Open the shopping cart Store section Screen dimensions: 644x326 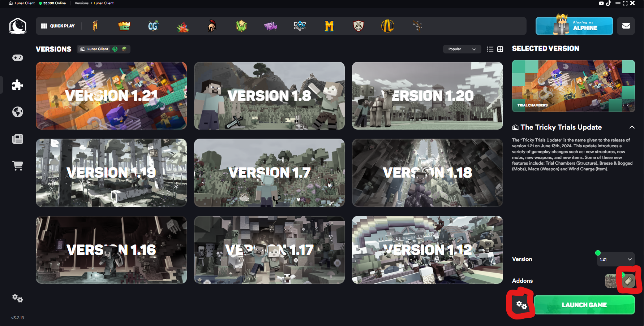click(18, 166)
